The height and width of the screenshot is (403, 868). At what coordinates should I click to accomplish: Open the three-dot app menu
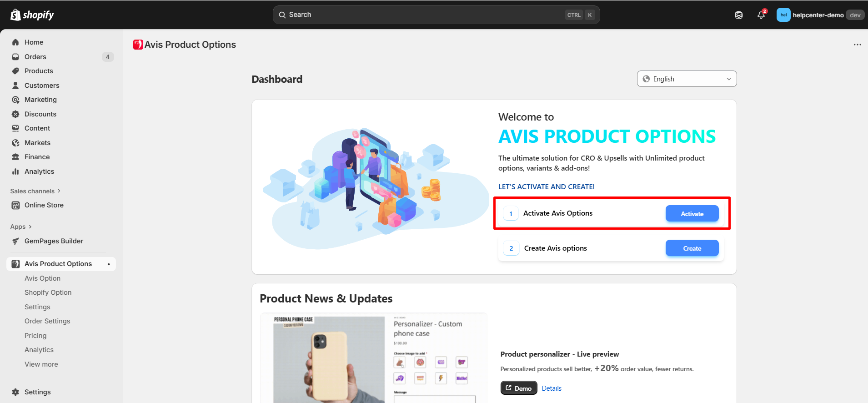coord(858,45)
